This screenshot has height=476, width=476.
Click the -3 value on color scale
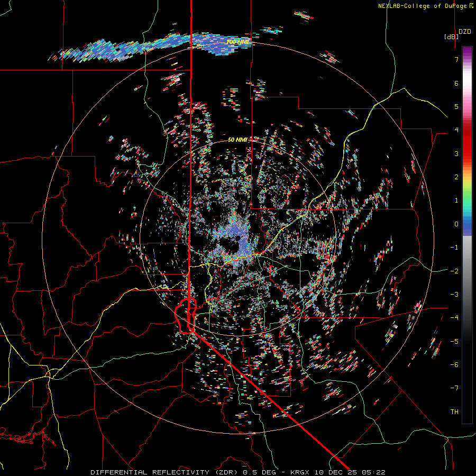click(454, 295)
